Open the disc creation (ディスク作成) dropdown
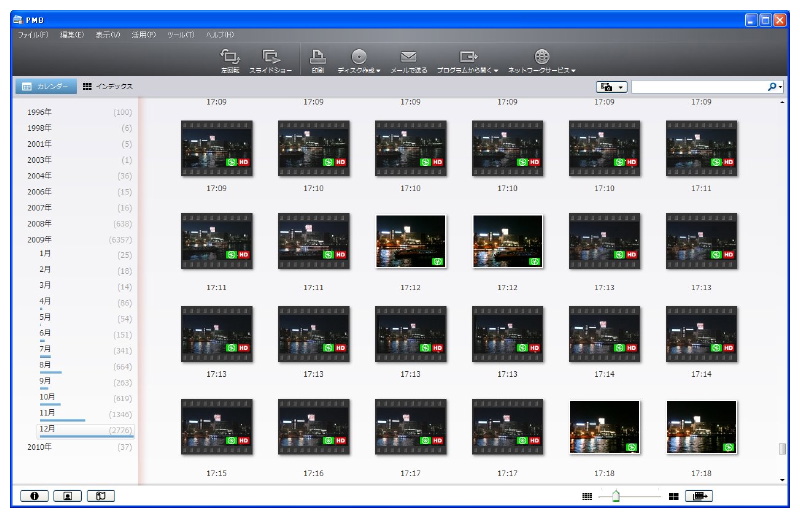Image resolution: width=800 pixels, height=518 pixels. [x=359, y=60]
